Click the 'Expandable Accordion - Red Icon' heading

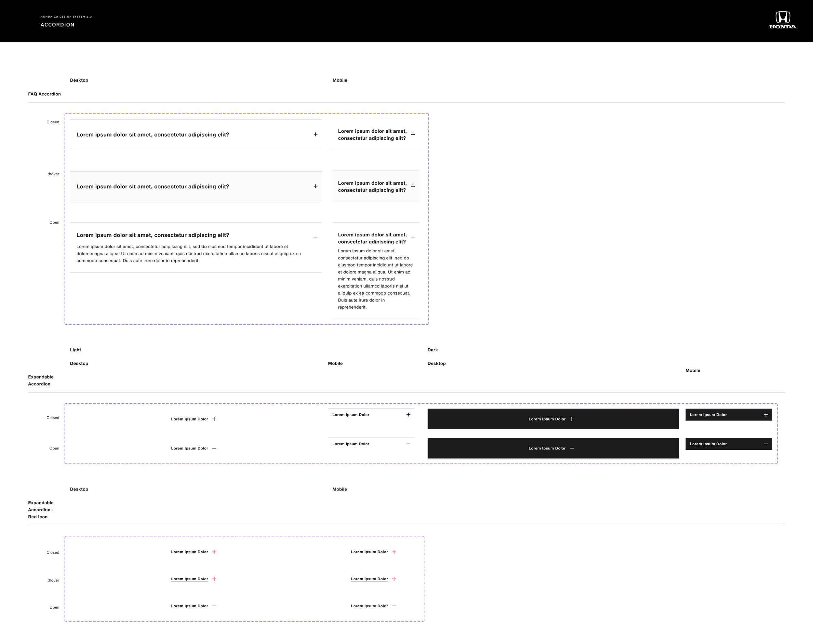coord(41,510)
